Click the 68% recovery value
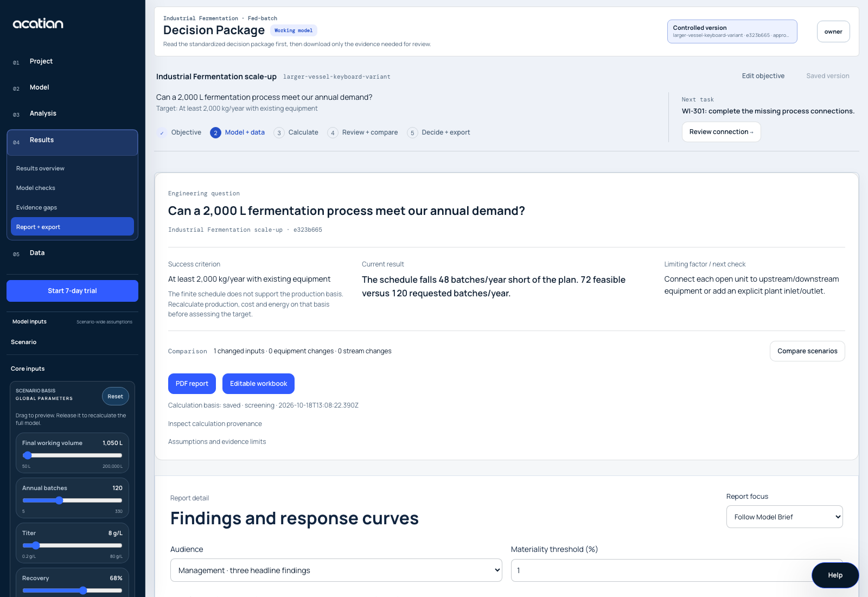868x597 pixels. [x=116, y=578]
